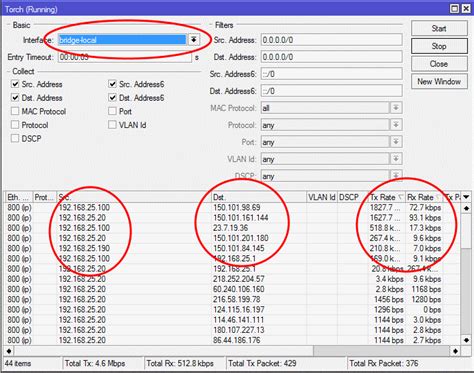Select row with destination 180.107.227.13
Screen dimensions: 474x373
232,330
